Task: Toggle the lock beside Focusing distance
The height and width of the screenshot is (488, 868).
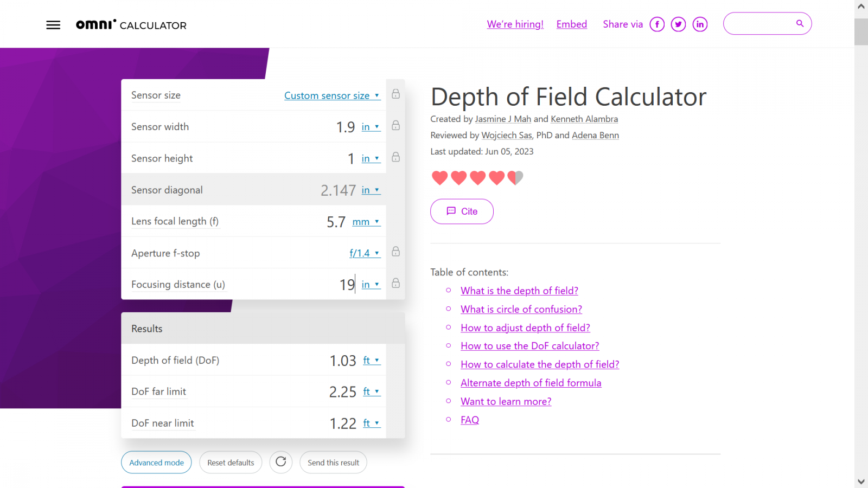Action: tap(396, 283)
